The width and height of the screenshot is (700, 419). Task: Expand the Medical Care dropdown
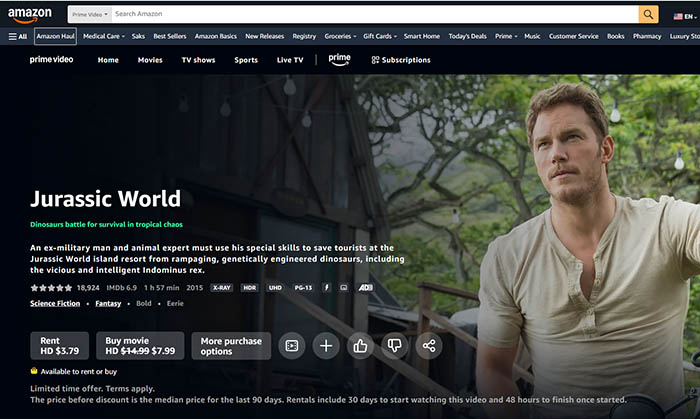click(x=104, y=37)
